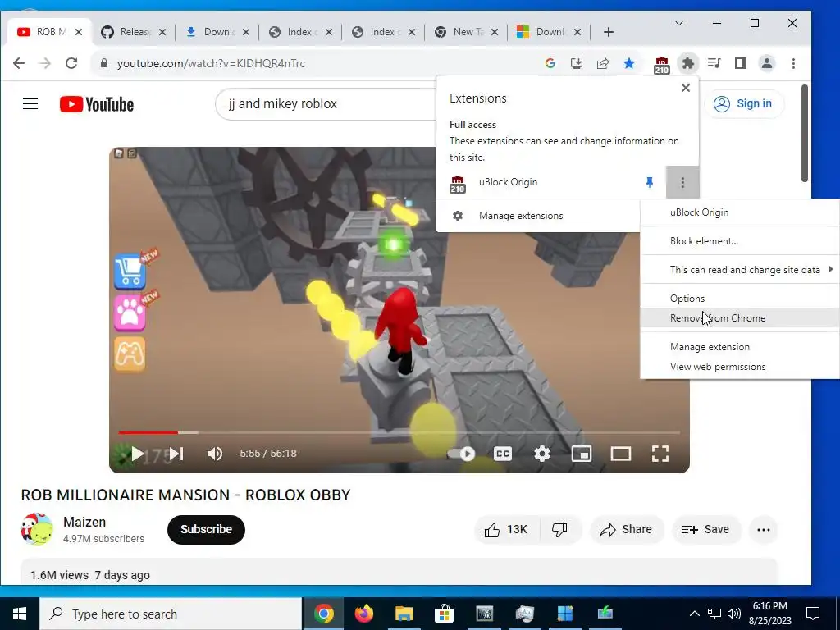
Task: Expand This can read and change site data
Action: click(x=740, y=269)
